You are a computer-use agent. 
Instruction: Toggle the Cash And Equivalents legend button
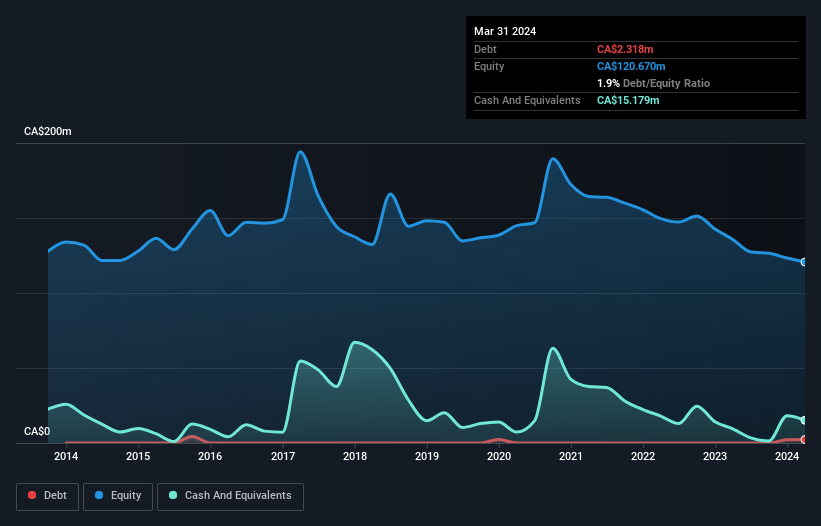[230, 496]
